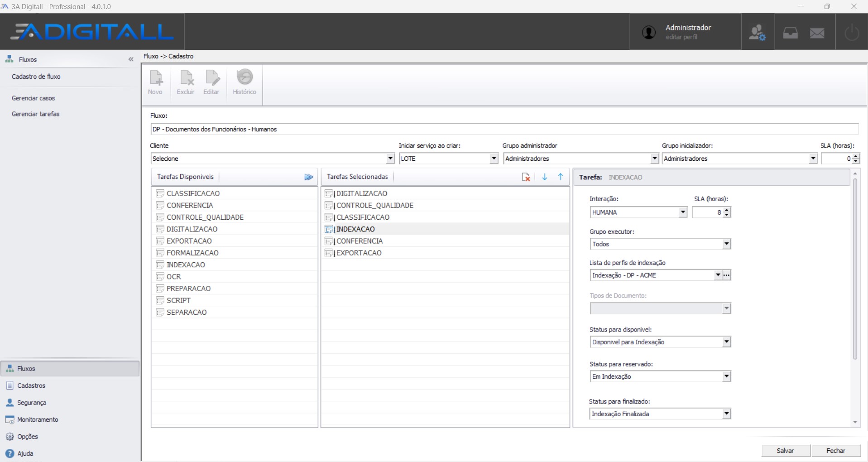868x462 pixels.
Task: Open the Interação dropdown showing HUMANA
Action: pyautogui.click(x=683, y=212)
